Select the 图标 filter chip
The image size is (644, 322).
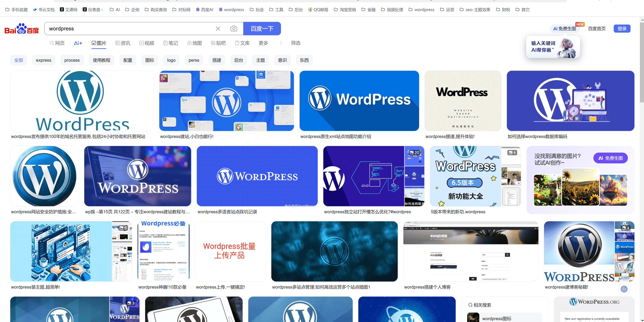click(150, 60)
